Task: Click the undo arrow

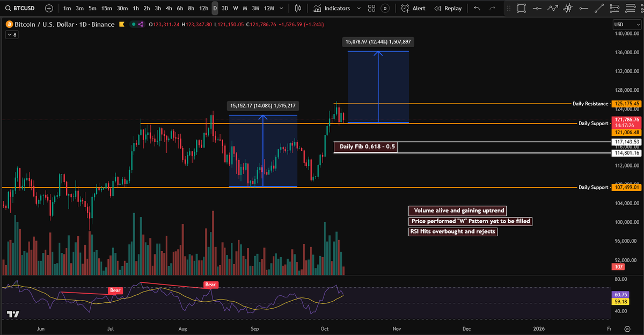Action: pos(477,8)
